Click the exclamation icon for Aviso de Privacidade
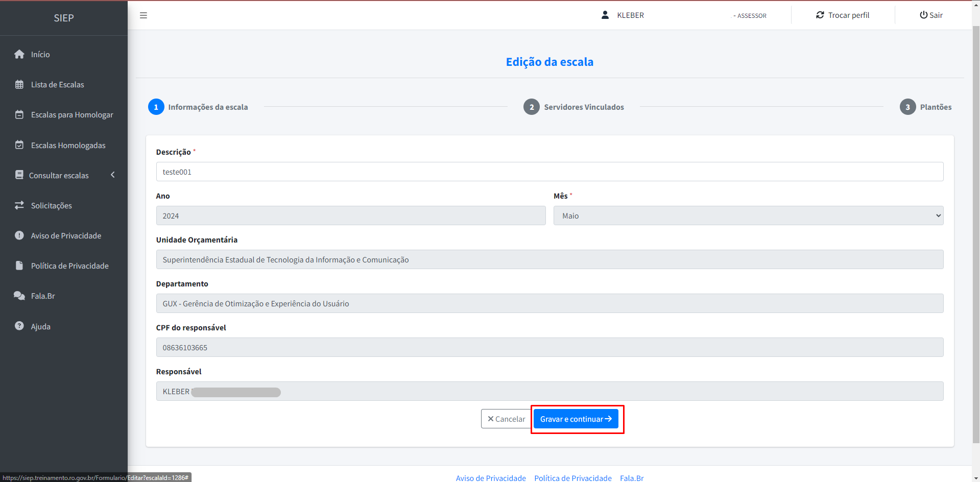 click(x=19, y=235)
